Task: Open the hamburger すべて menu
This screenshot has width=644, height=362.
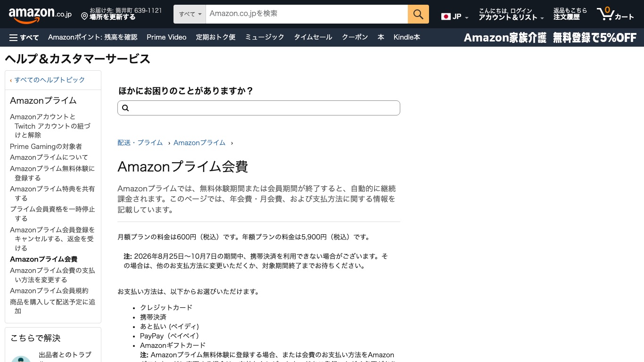Action: (24, 37)
